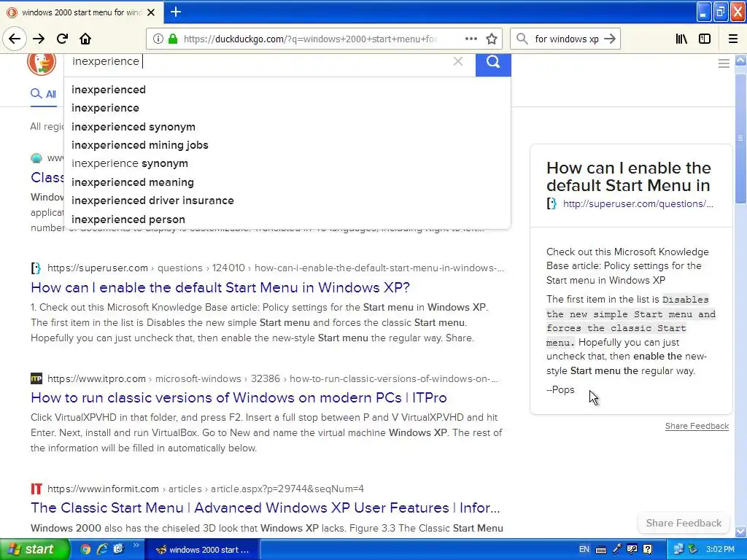Click the browser URL address field
This screenshot has height=560, width=747.
coord(309,39)
